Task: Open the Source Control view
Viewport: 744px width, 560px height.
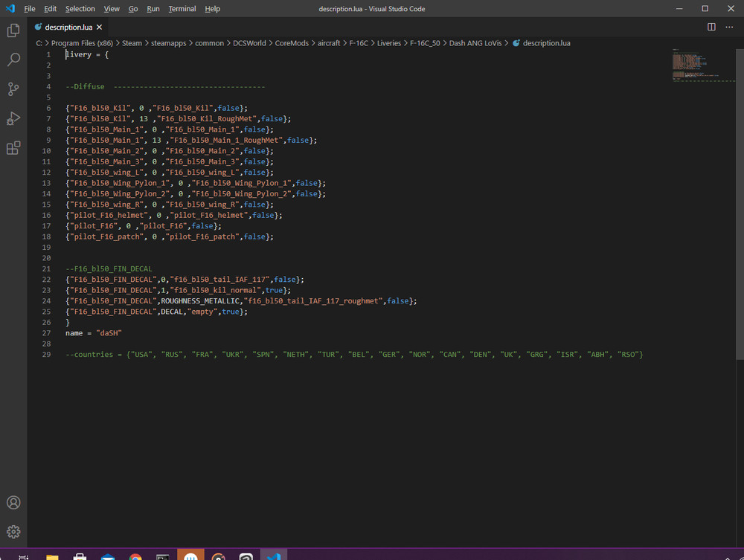Action: pos(13,89)
